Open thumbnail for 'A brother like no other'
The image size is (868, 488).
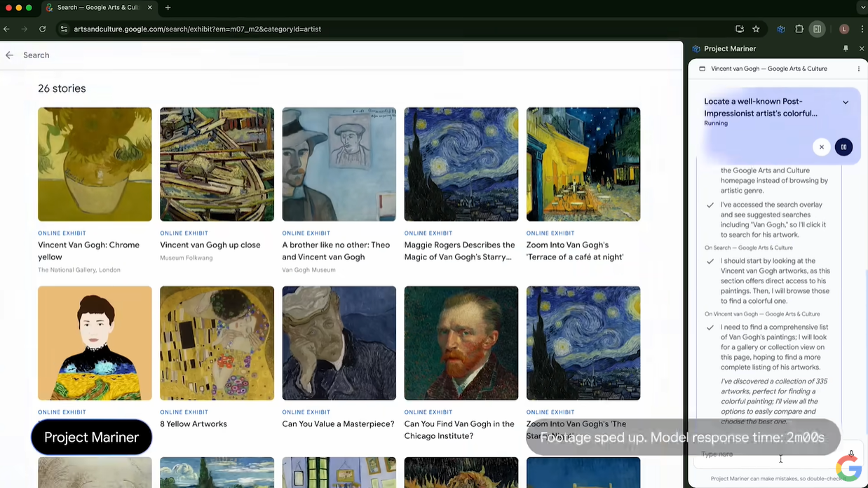(339, 164)
